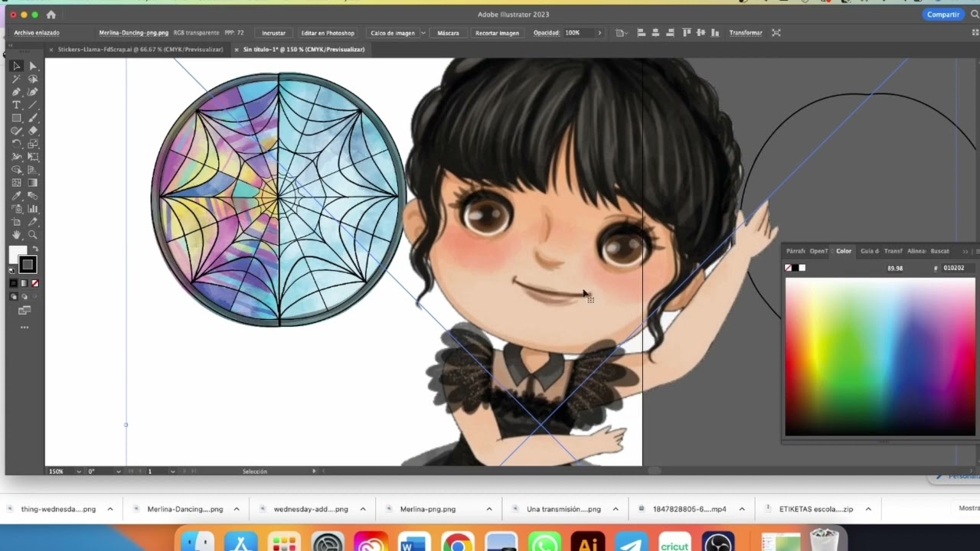Click the white Fill swatch in toolbar
Viewport: 980px width, 551px height.
[x=17, y=255]
